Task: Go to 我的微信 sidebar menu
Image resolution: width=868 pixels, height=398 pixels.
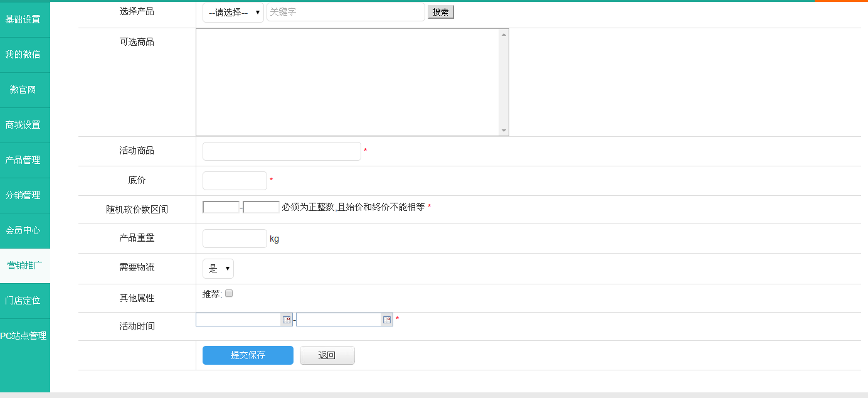Action: tap(23, 55)
